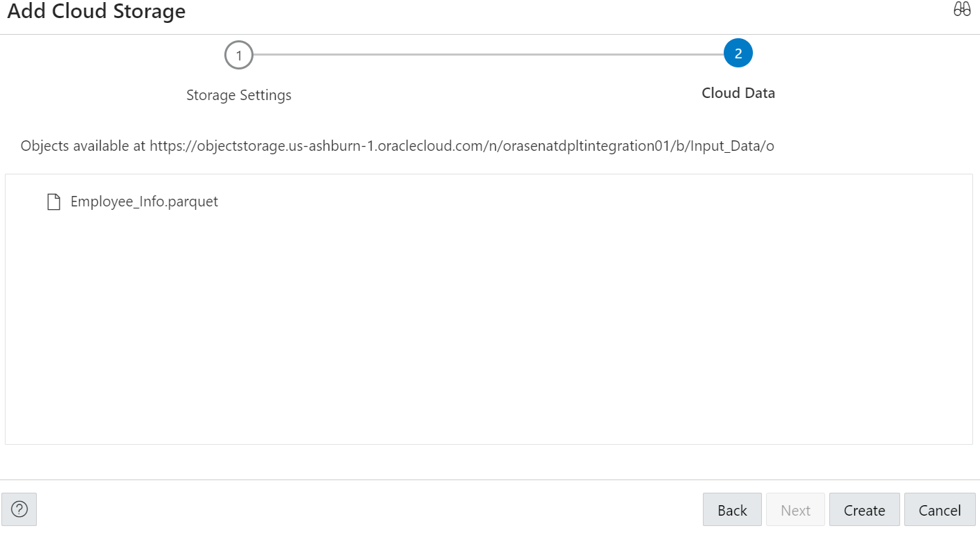The height and width of the screenshot is (533, 980).
Task: Click the binoculars icon in the header
Action: tap(962, 10)
